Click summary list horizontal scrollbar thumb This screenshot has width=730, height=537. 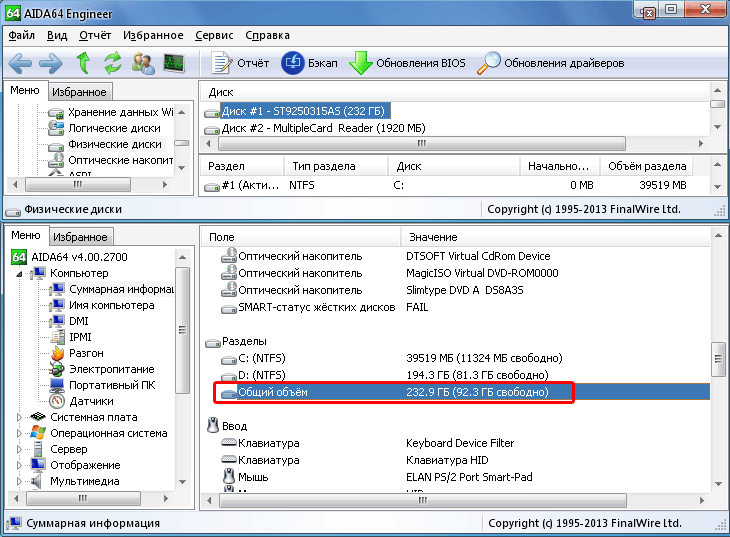422,500
